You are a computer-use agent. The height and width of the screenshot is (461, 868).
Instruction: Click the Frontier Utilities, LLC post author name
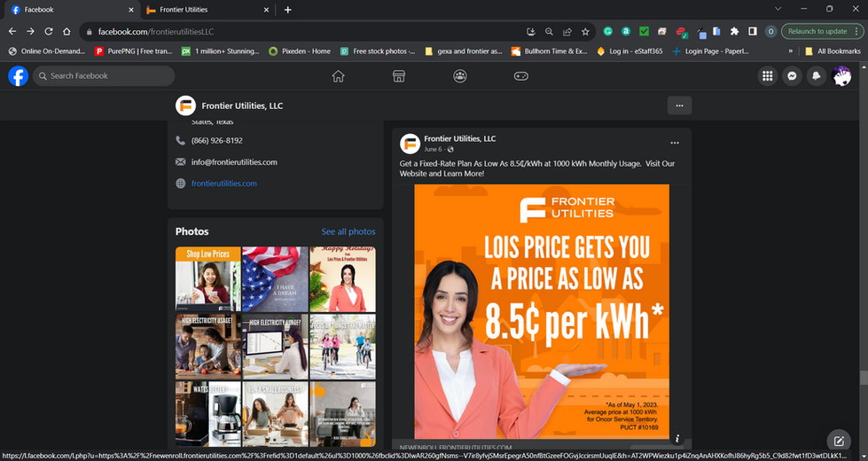[x=459, y=138]
